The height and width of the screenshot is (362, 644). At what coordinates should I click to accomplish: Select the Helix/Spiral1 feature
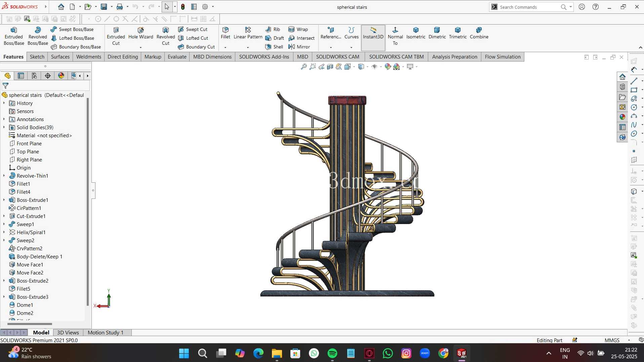pos(27,232)
